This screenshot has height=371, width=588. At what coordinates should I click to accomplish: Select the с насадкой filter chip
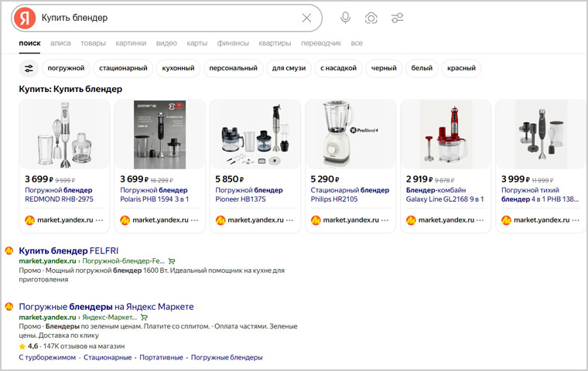pyautogui.click(x=338, y=68)
